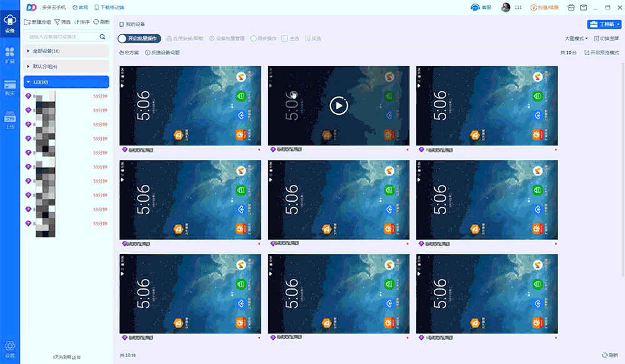
Task: Open the 排序 sort option
Action: 82,22
